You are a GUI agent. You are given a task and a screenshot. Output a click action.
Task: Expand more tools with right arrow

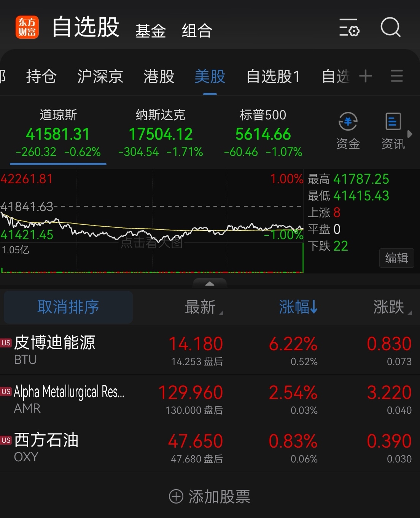click(x=410, y=134)
